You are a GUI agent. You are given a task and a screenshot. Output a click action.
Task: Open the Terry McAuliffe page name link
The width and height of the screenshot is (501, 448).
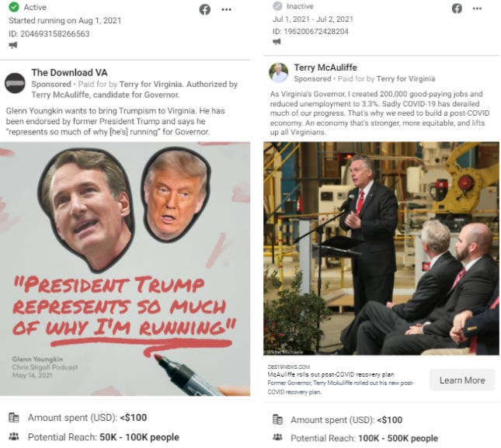click(x=325, y=68)
